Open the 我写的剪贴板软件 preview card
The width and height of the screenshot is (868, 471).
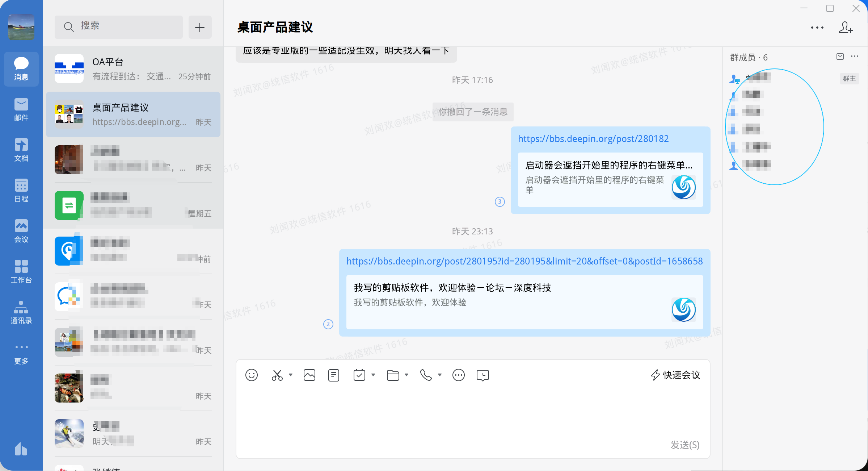(524, 302)
